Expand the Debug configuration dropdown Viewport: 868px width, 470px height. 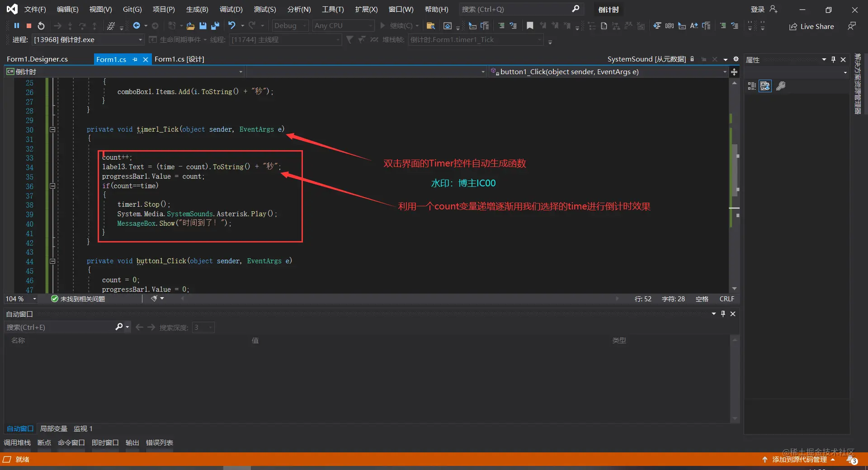[x=290, y=26]
